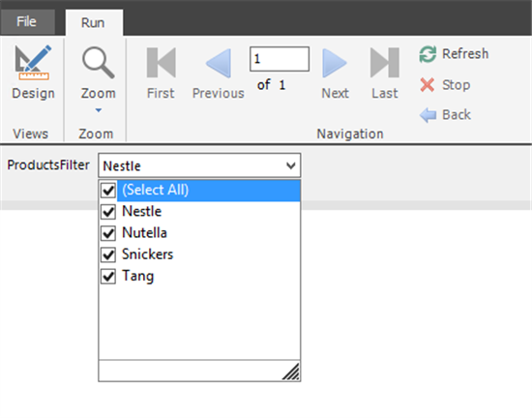The height and width of the screenshot is (418, 532).
Task: Go to First page icon
Action: (162, 63)
